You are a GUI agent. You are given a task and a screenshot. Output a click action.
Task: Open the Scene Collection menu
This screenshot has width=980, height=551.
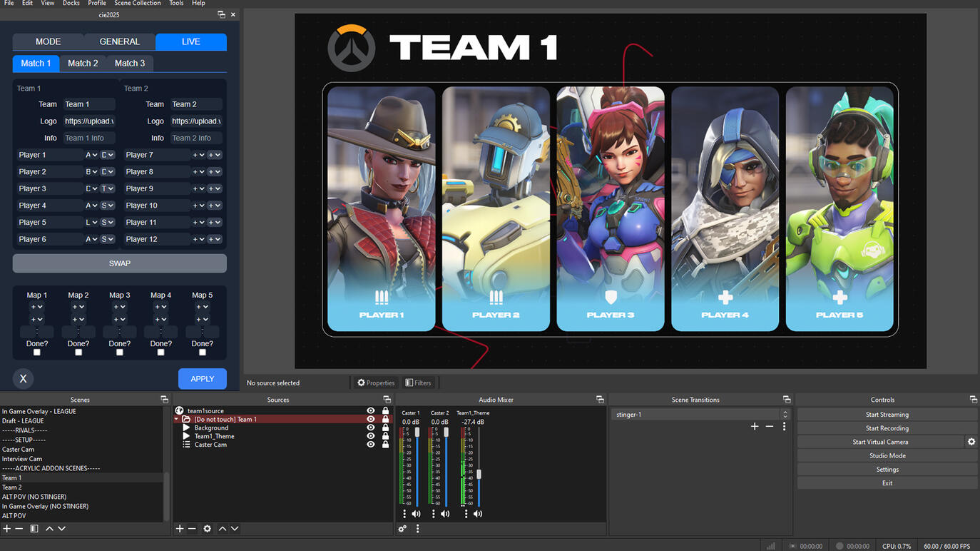138,4
